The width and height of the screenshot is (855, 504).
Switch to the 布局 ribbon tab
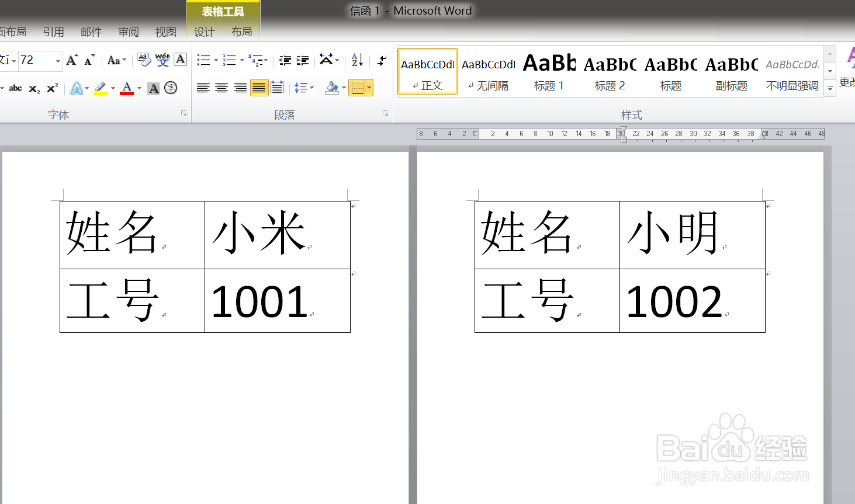(x=241, y=32)
